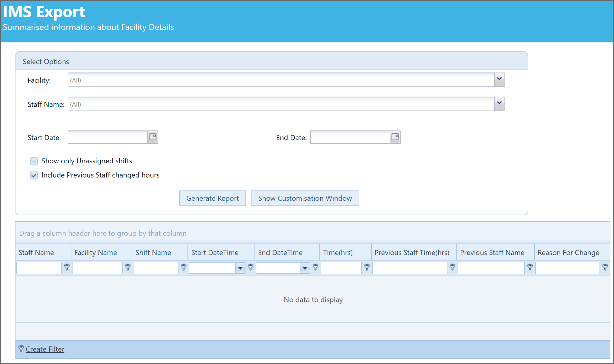Sort by Start DateTime column header
Viewport: 614px width, 364px height.
tap(221, 252)
